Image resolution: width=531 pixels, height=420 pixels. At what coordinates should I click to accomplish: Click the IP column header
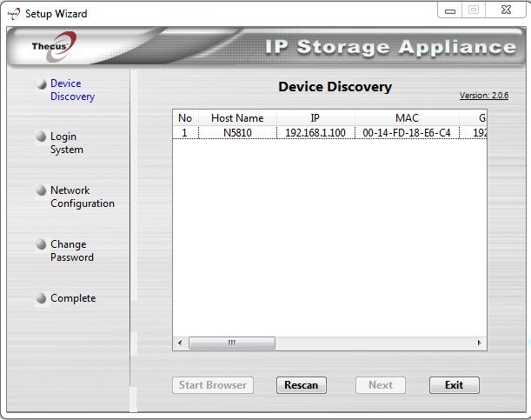point(315,118)
